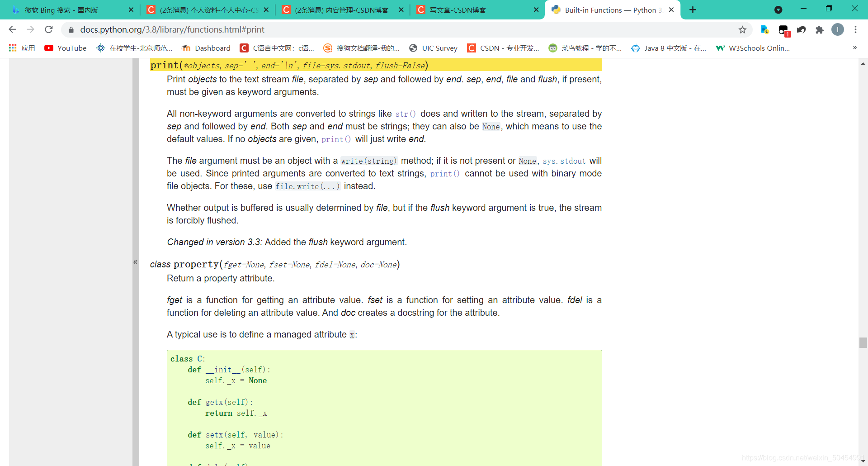Image resolution: width=868 pixels, height=466 pixels.
Task: Click the extension icon with red badge
Action: [784, 31]
